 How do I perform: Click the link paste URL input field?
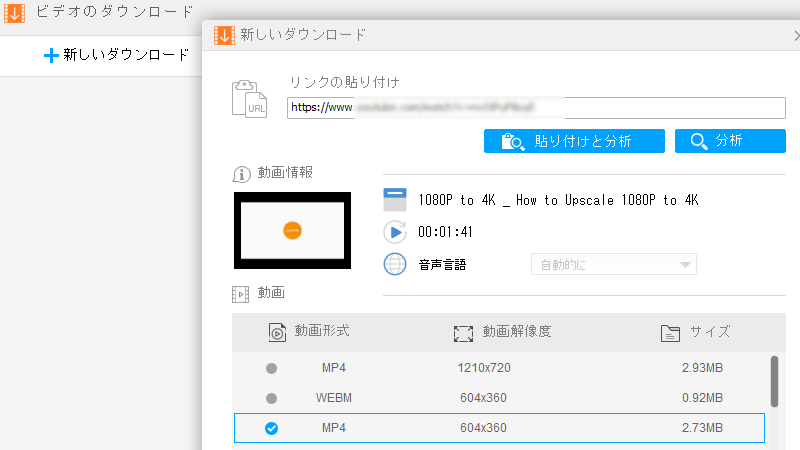(x=535, y=108)
